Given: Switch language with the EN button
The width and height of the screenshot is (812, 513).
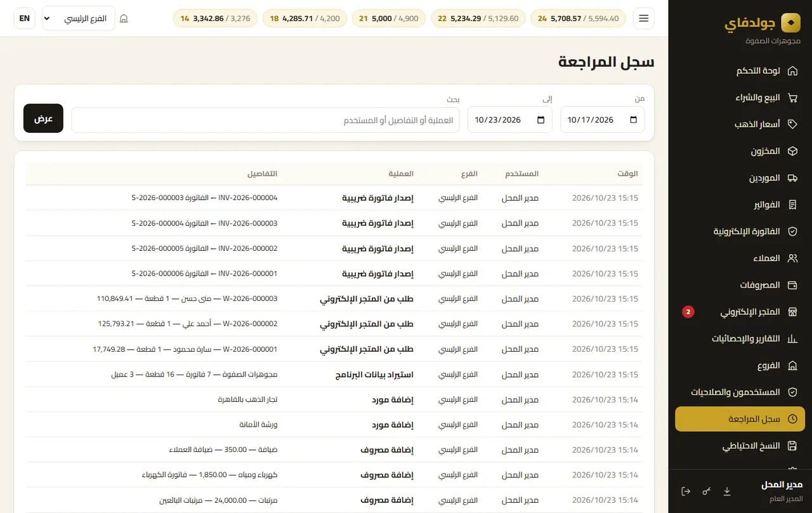Looking at the screenshot, I should 25,18.
